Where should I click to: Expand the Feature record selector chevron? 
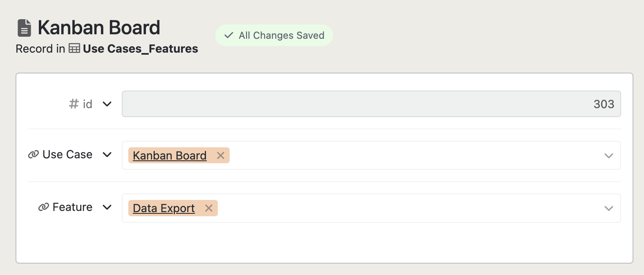(x=608, y=208)
